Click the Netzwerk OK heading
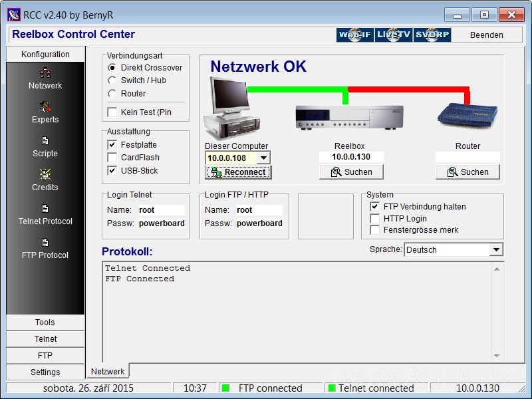Screen dimensions: 532x399 (x=259, y=66)
